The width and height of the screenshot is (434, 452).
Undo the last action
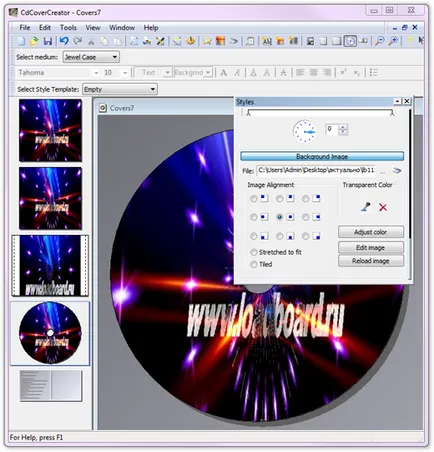click(x=64, y=41)
